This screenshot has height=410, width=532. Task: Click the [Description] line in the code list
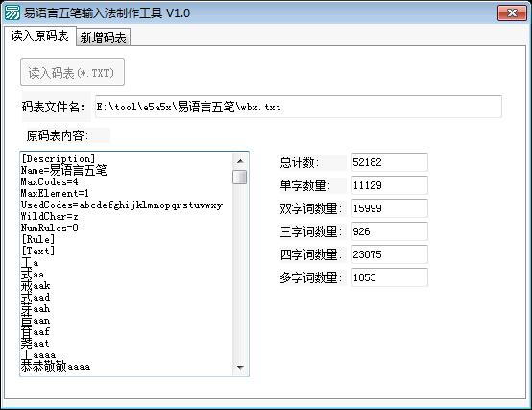(x=58, y=158)
